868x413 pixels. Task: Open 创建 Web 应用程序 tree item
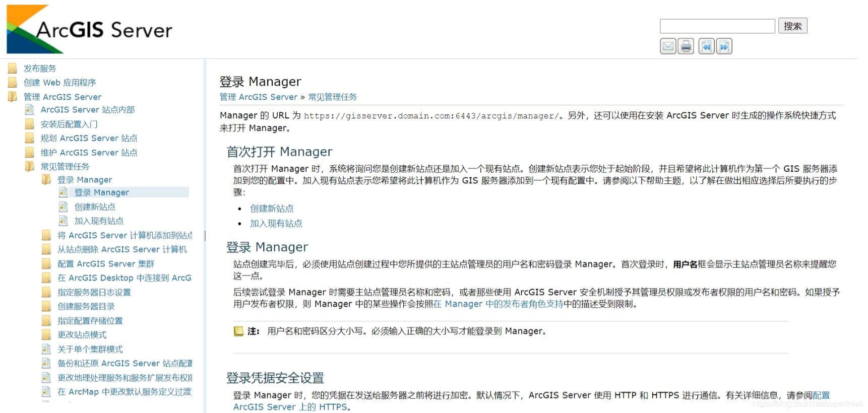click(59, 83)
